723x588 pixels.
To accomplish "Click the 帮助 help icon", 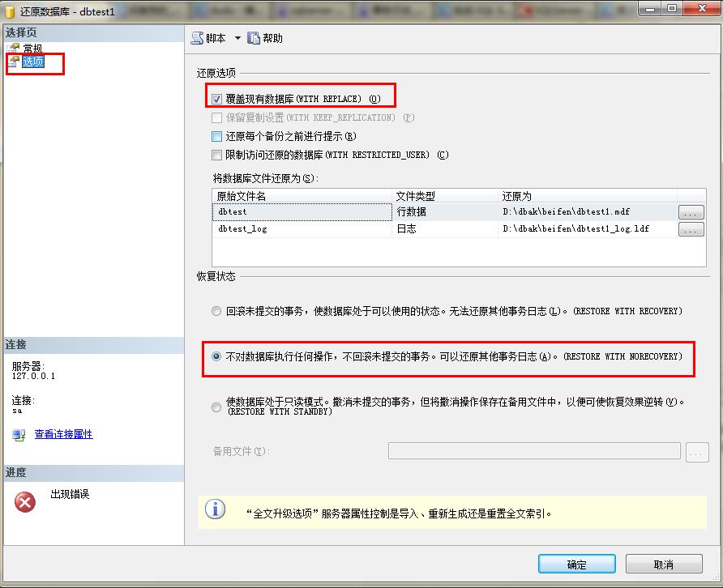I will coord(254,38).
